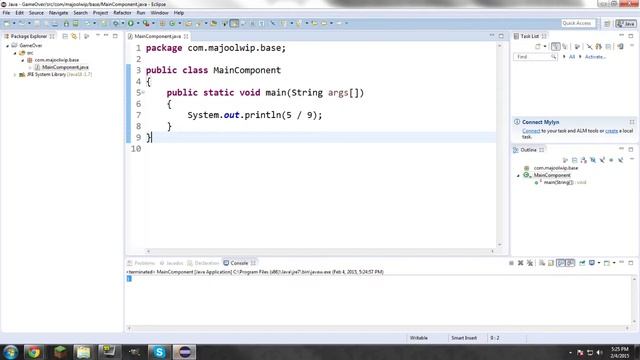
Task: Close the Connect Mylyn notice
Action: coord(632,122)
